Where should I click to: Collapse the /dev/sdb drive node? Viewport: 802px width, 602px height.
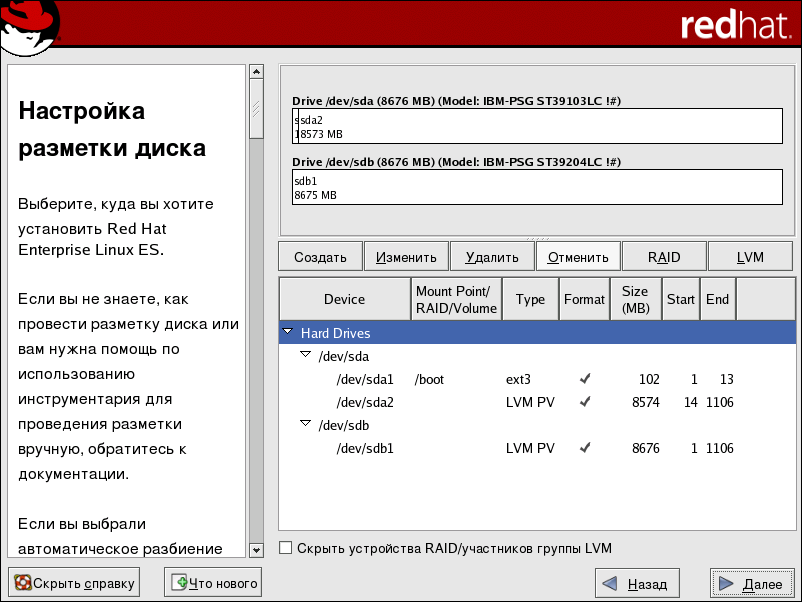click(x=306, y=424)
